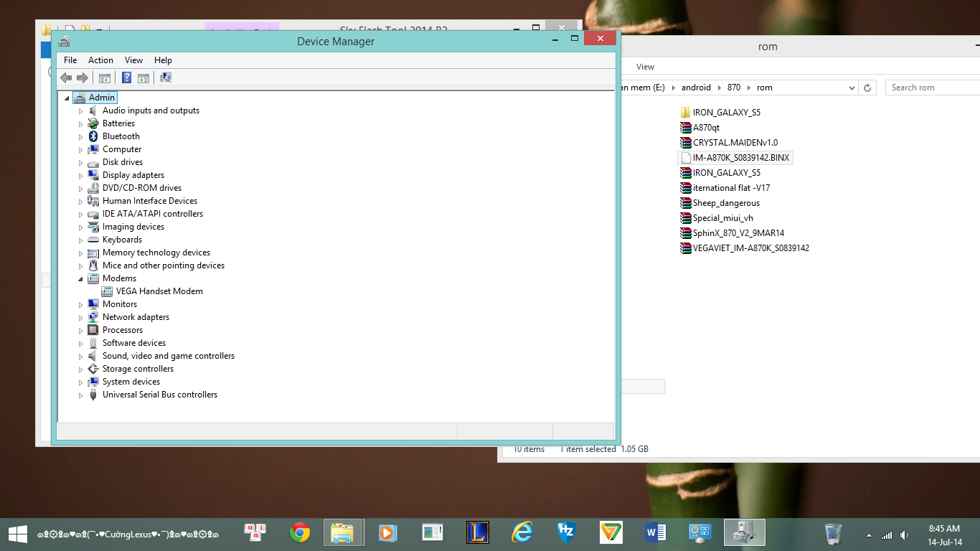Click the 870 breadcrumb in rom address bar

pyautogui.click(x=733, y=88)
